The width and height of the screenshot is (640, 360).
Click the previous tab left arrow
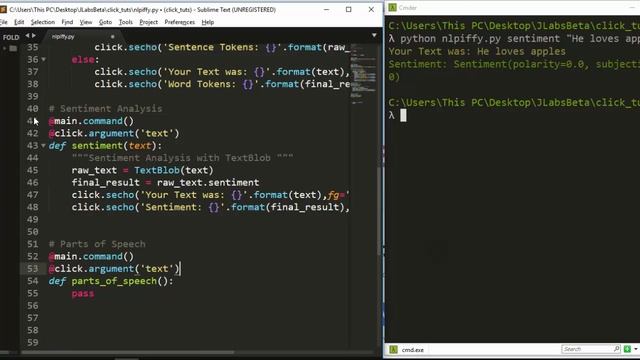27,36
